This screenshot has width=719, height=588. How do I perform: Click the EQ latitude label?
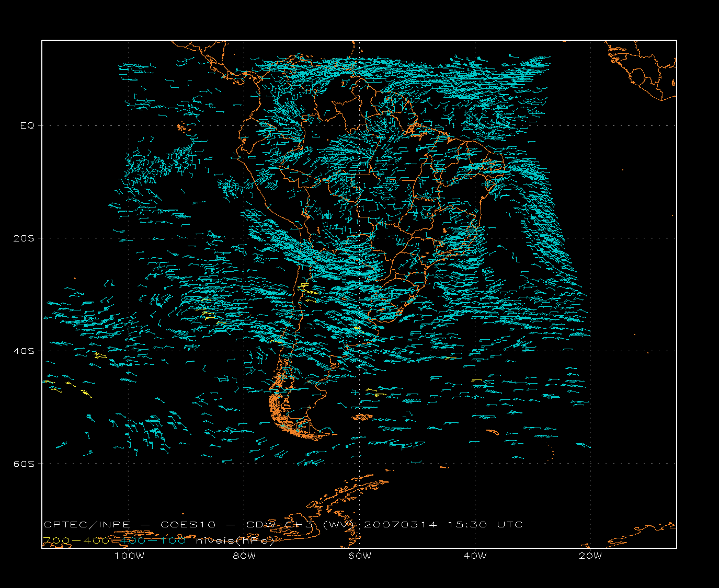tap(27, 125)
